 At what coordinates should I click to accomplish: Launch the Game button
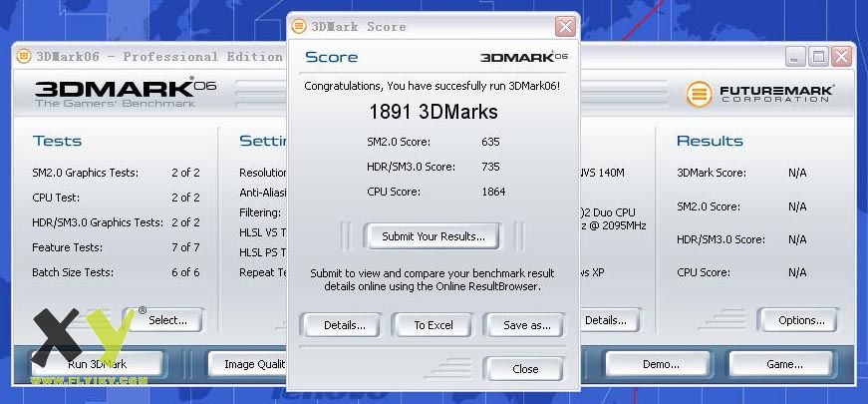click(x=780, y=364)
